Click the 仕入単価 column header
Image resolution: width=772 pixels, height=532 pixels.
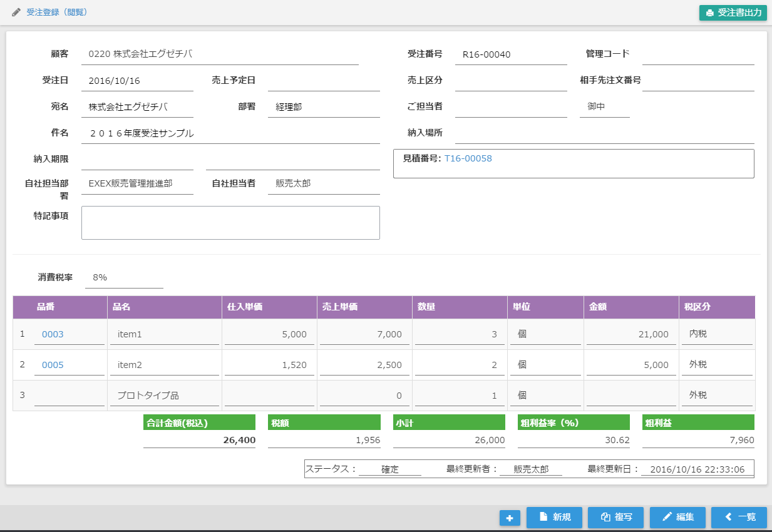point(269,307)
